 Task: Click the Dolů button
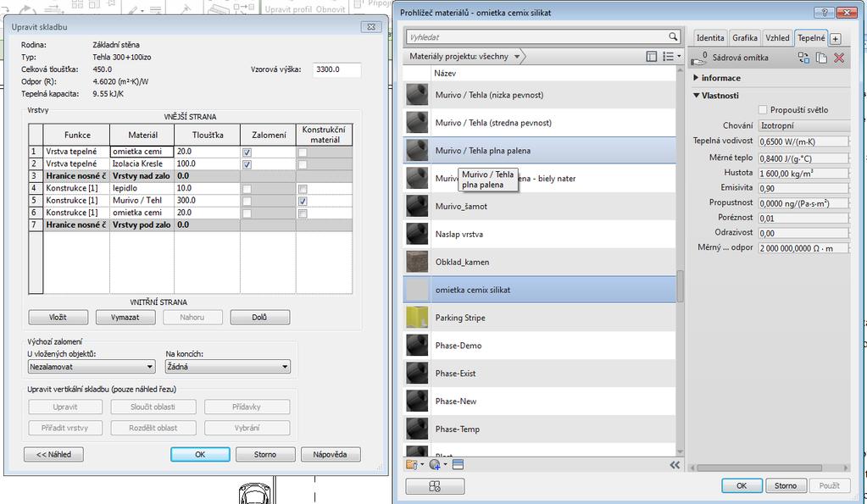click(x=260, y=317)
